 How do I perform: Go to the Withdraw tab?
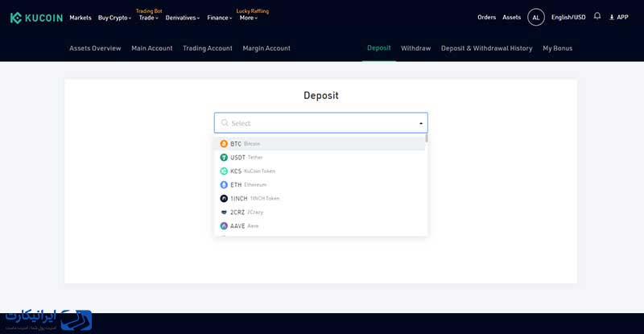(415, 48)
